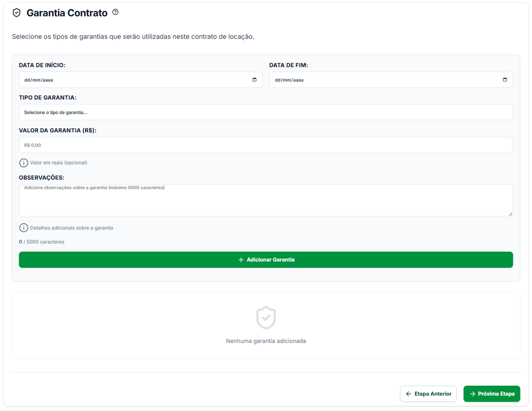This screenshot has height=411, width=532.
Task: Open calendar picker icon for Data de Fim
Action: [x=505, y=79]
